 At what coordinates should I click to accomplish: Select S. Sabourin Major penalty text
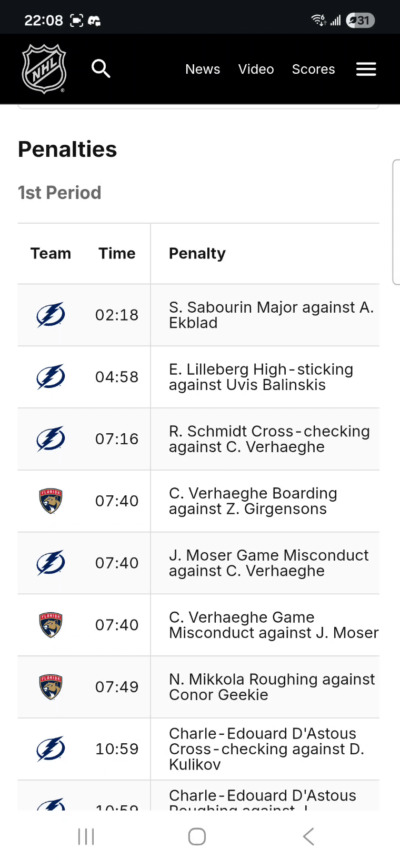click(271, 315)
